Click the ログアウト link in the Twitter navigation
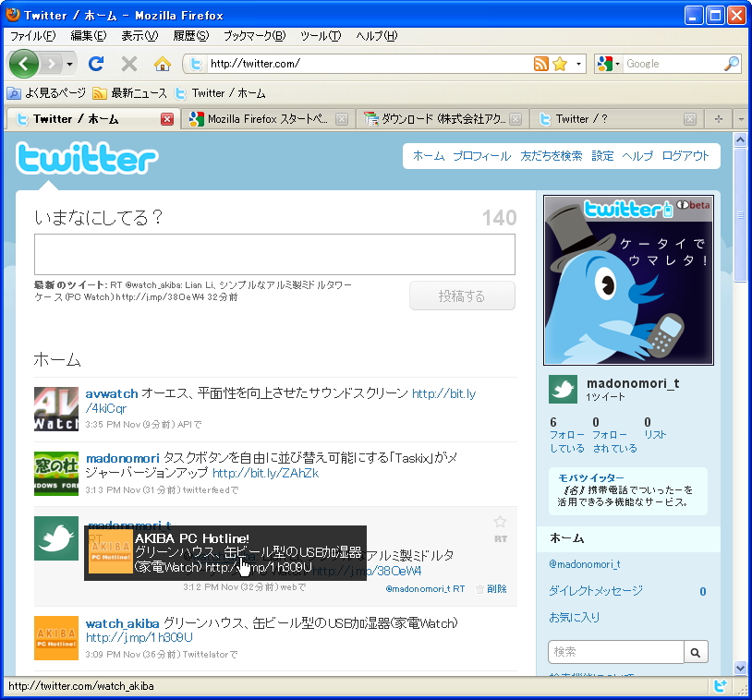The height and width of the screenshot is (700, 752). pyautogui.click(x=686, y=155)
